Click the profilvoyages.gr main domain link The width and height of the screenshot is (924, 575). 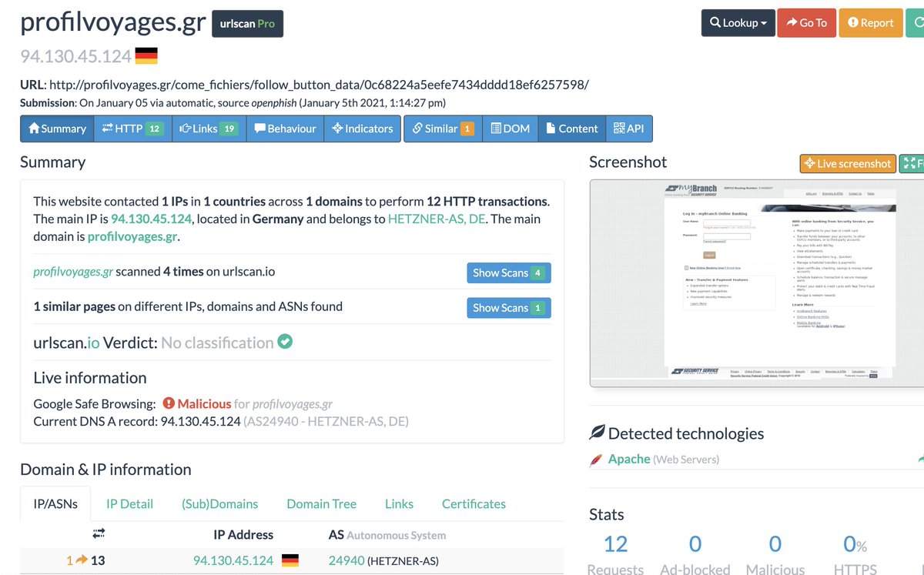click(132, 237)
